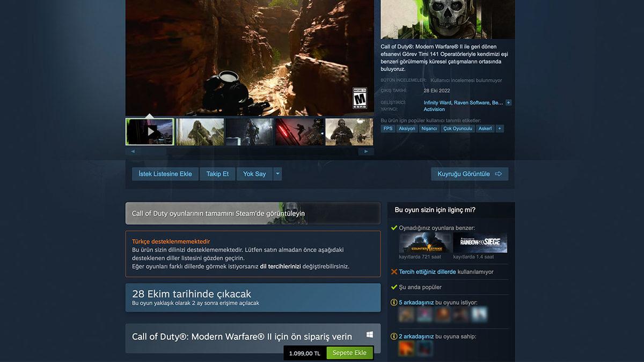The width and height of the screenshot is (644, 362).
Task: Toggle wishlist with İstek Listesine Ekle
Action: point(165,173)
